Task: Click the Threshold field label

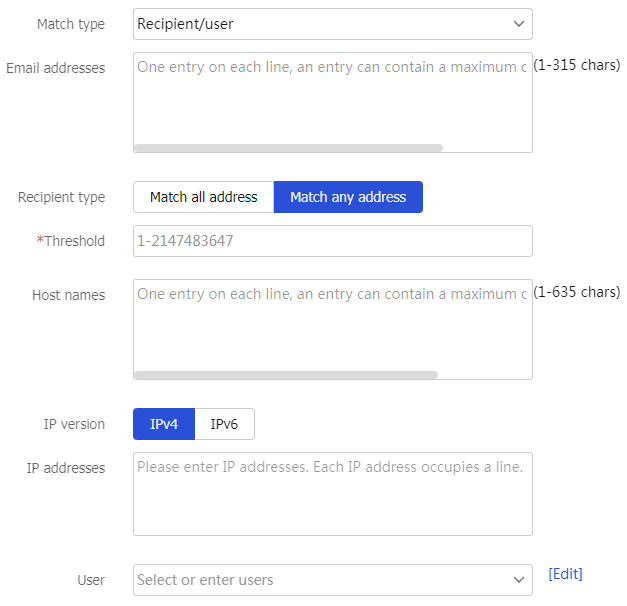Action: 71,241
